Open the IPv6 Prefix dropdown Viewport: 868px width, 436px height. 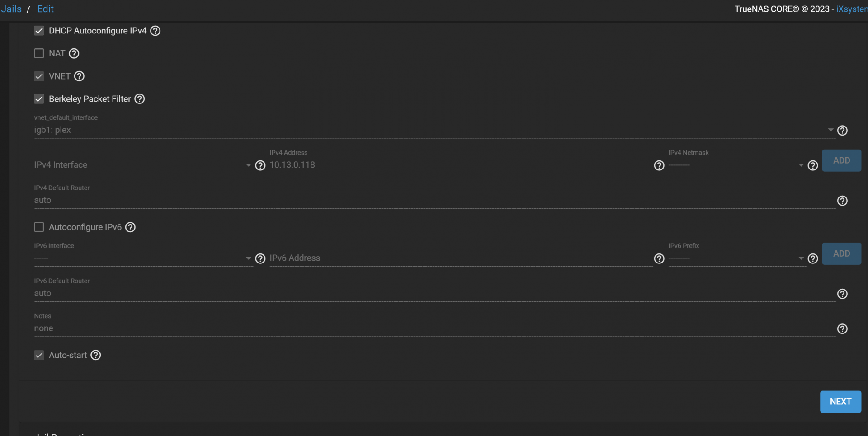point(801,258)
